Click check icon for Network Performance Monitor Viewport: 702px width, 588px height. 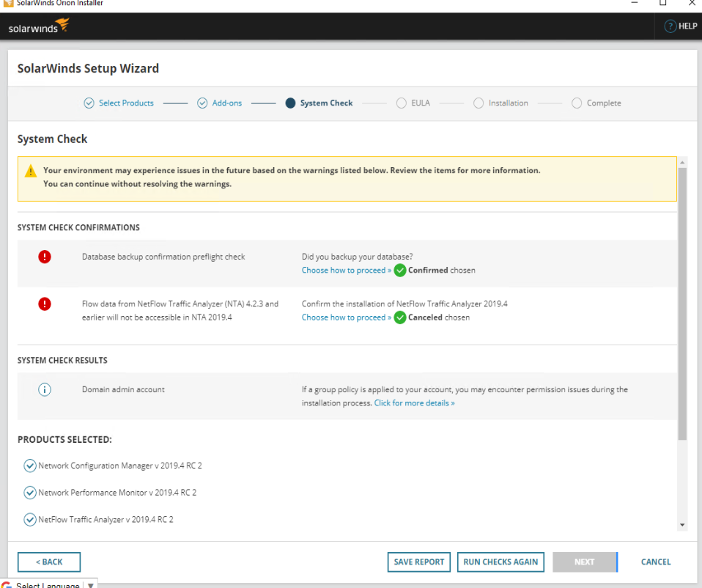[x=30, y=493]
